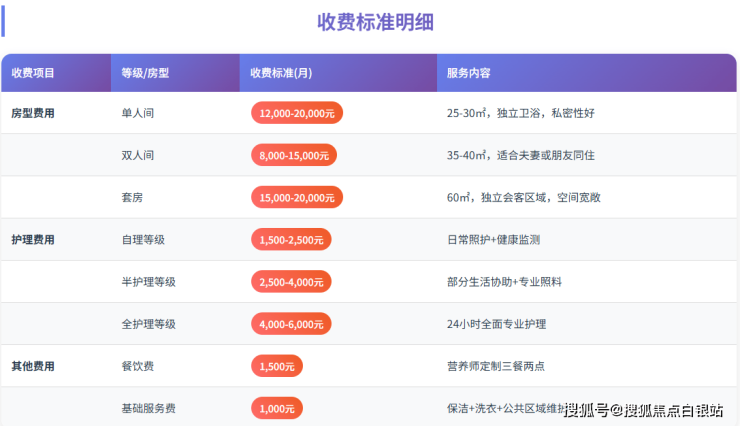Screen dimensions: 740x426
Task: Click the 12,000-20,000元 price badge
Action: (296, 114)
